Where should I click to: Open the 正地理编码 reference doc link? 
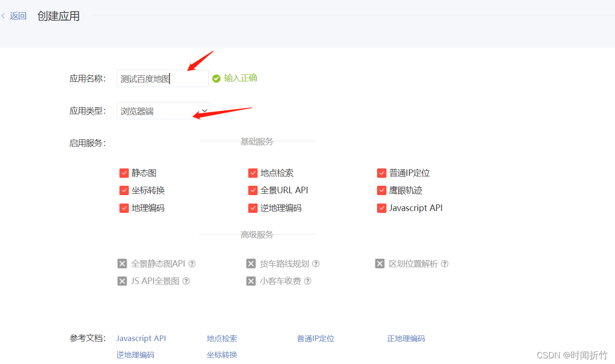[x=406, y=338]
